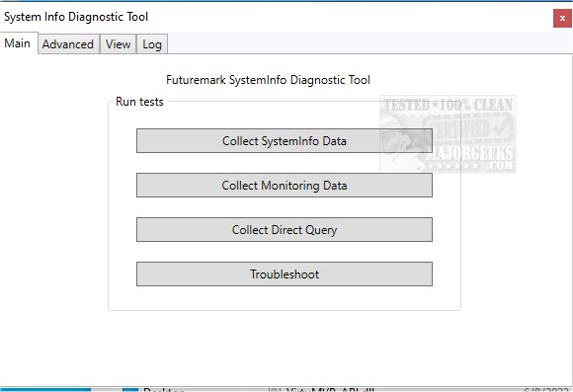573x392 pixels.
Task: Open the View tab
Action: (x=118, y=43)
